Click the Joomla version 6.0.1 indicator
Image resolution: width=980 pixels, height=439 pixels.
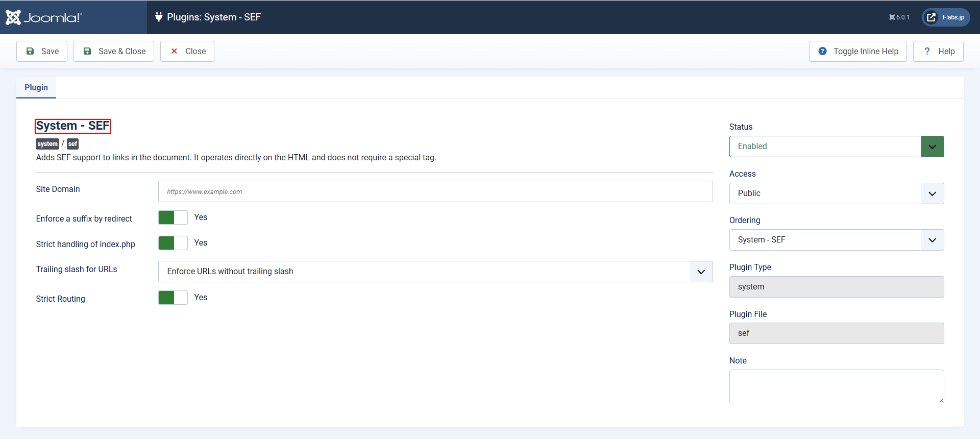click(899, 17)
